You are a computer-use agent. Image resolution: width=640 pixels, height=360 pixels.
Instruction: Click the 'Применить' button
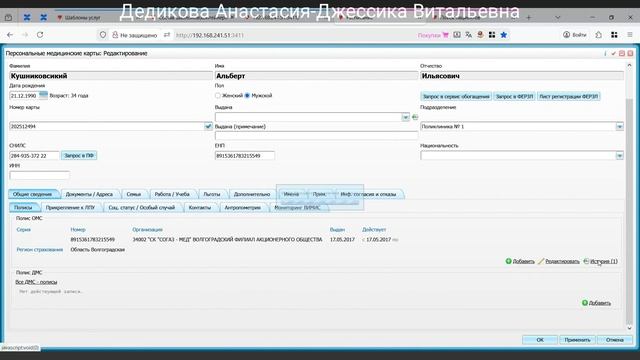pyautogui.click(x=577, y=340)
